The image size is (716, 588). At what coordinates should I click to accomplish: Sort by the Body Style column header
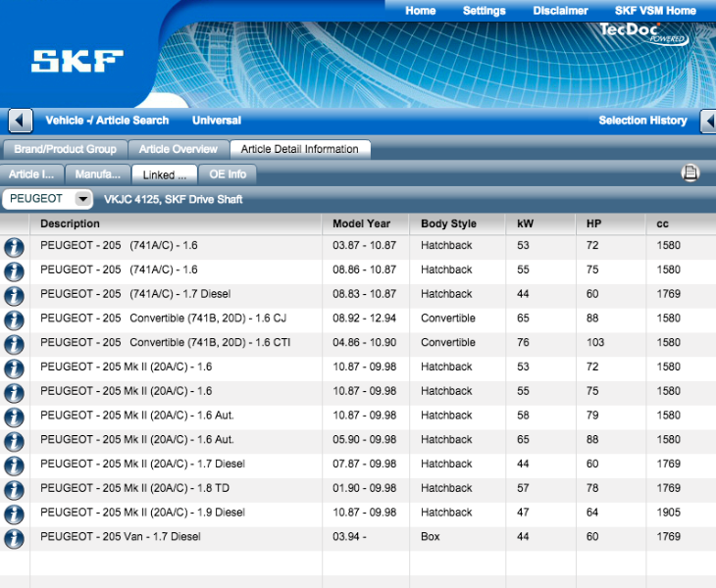click(457, 223)
